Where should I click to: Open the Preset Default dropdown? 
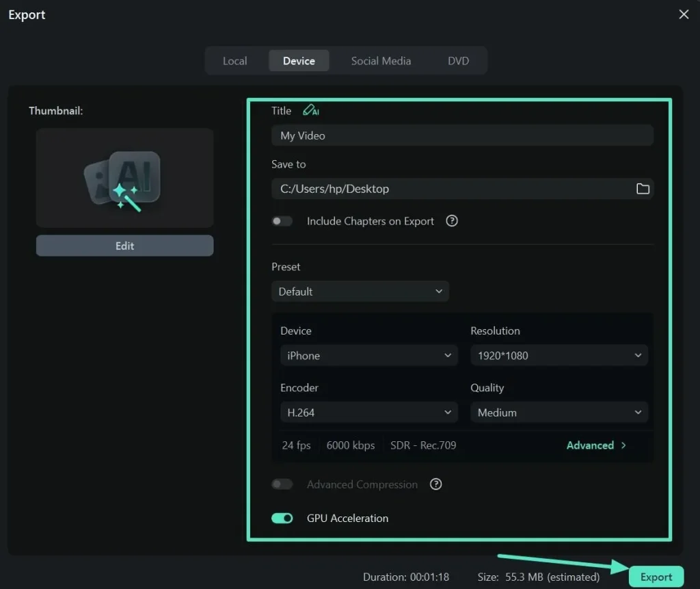360,291
